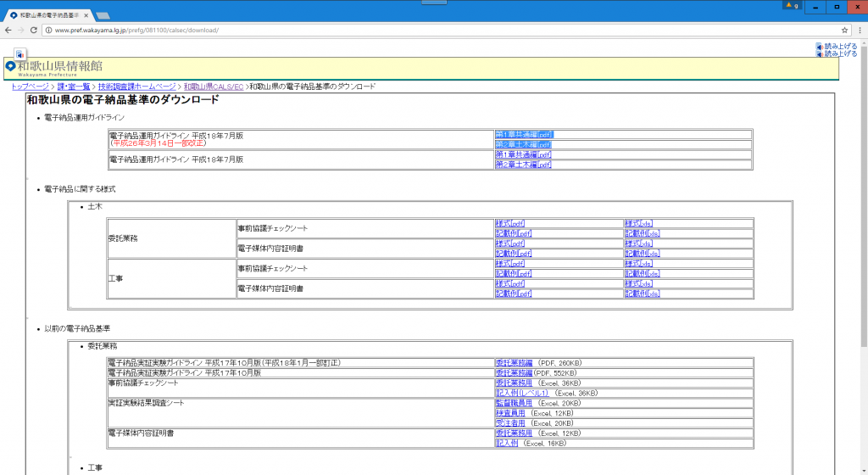Click the top 読み上げる link
Viewport: 868px width, 475px height.
[x=840, y=46]
